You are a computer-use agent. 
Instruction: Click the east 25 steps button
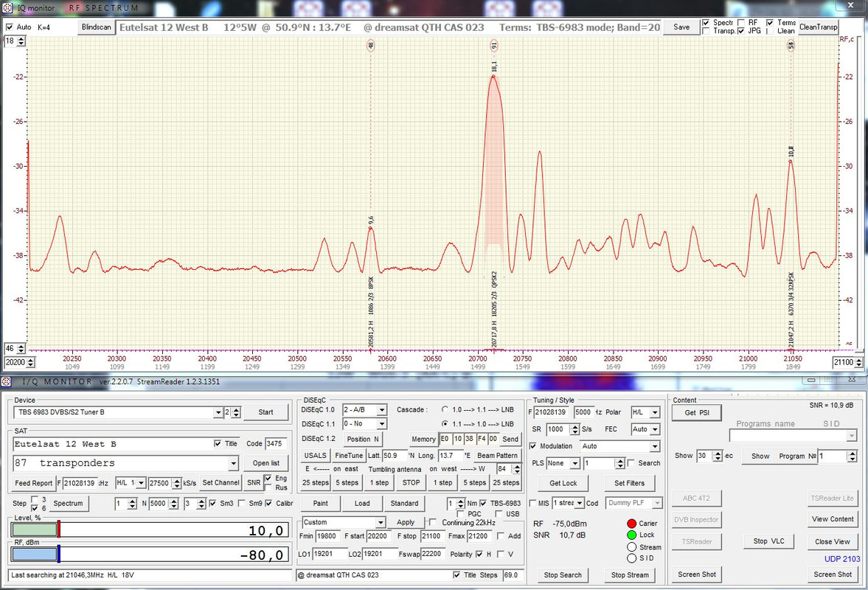click(x=316, y=482)
